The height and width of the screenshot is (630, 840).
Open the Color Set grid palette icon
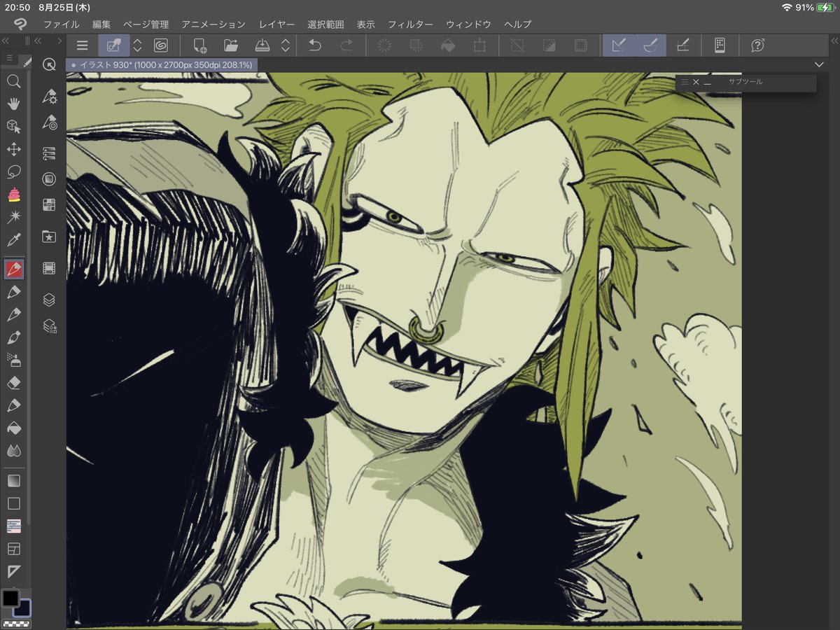point(49,204)
